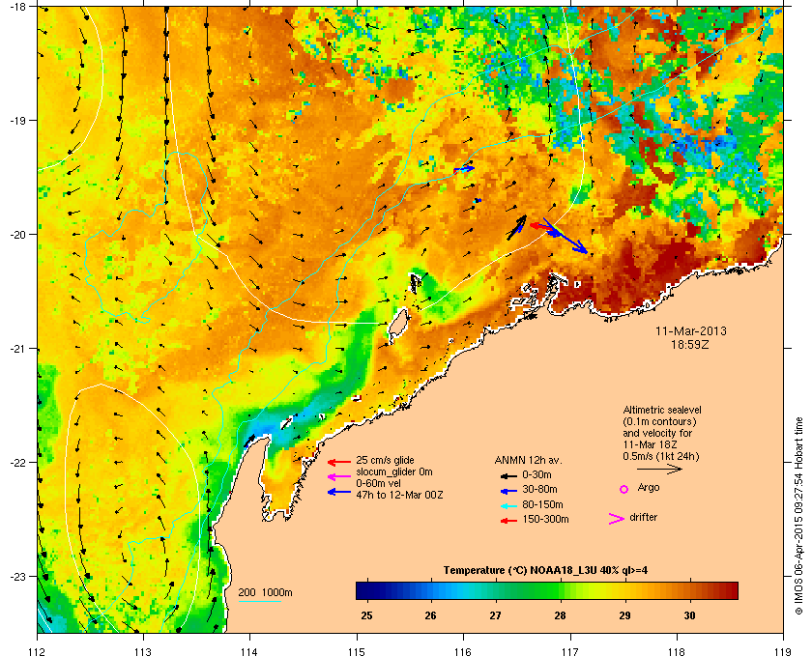Click the black 0-30m ANMN legend arrow
Image resolution: width=812 pixels, height=657 pixels.
(x=508, y=475)
